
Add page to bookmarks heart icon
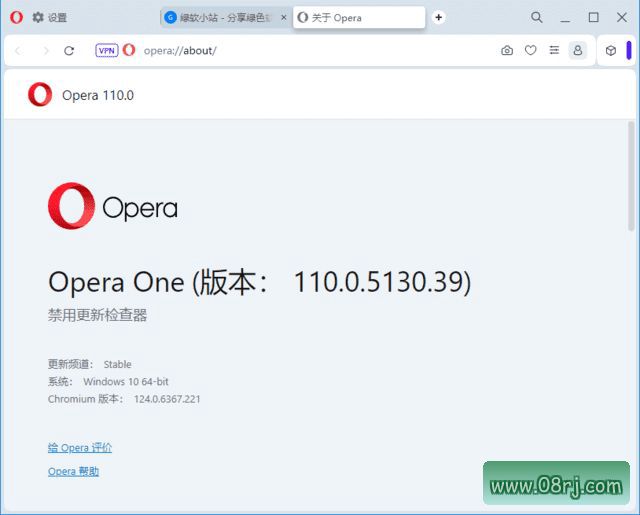coord(531,51)
